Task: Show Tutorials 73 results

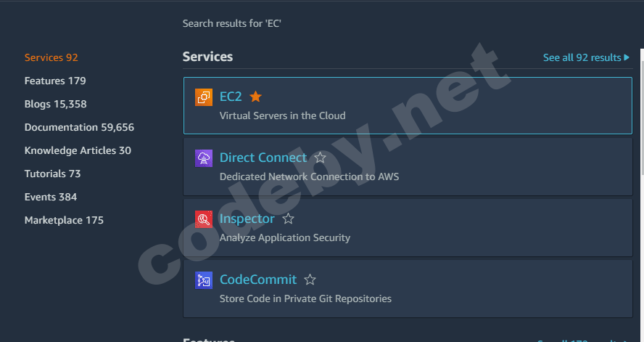Action: click(x=52, y=174)
